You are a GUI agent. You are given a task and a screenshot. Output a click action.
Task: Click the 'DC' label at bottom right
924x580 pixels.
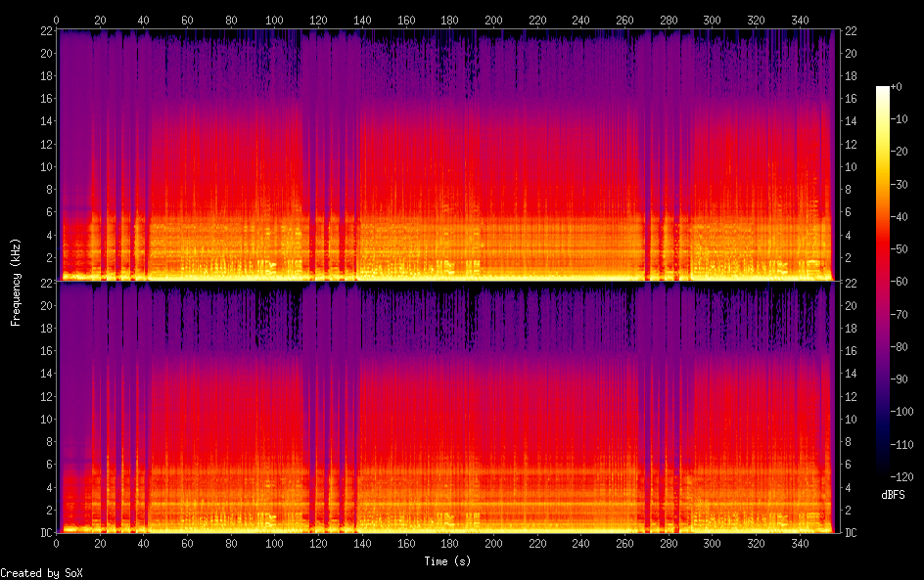click(852, 533)
